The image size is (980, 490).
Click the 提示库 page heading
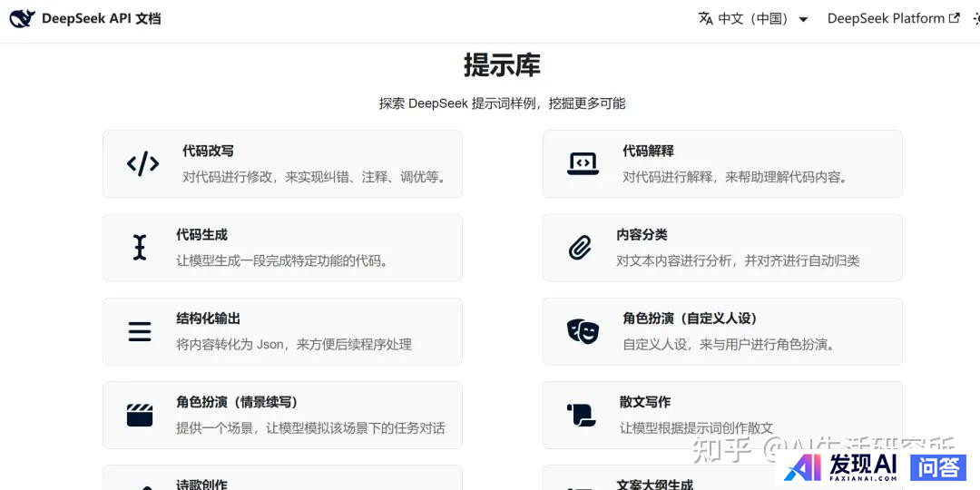coord(502,65)
